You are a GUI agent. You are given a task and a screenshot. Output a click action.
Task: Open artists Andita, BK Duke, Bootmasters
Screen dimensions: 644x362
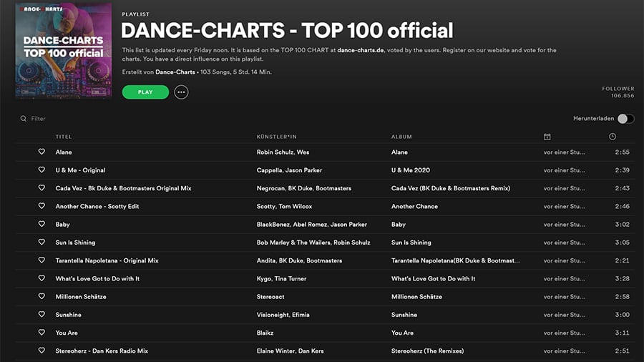[x=299, y=260]
